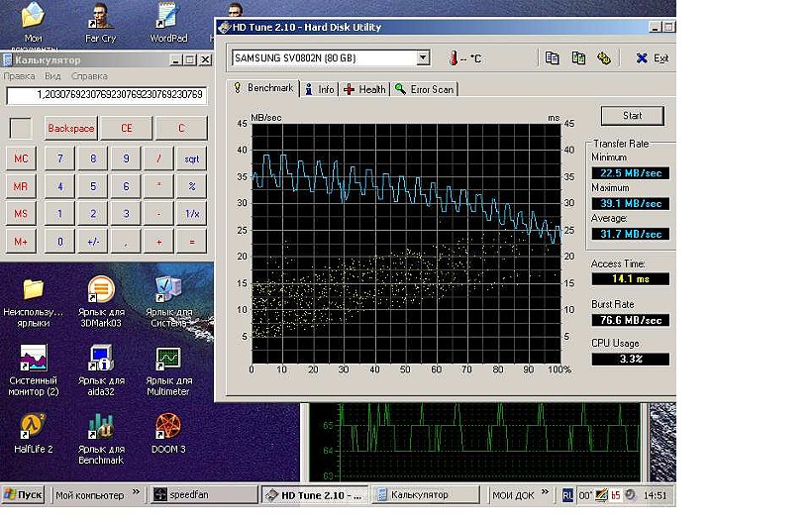Screen dimensions: 812x524
Task: Open the DOOM 3 desktop icon
Action: (x=168, y=427)
